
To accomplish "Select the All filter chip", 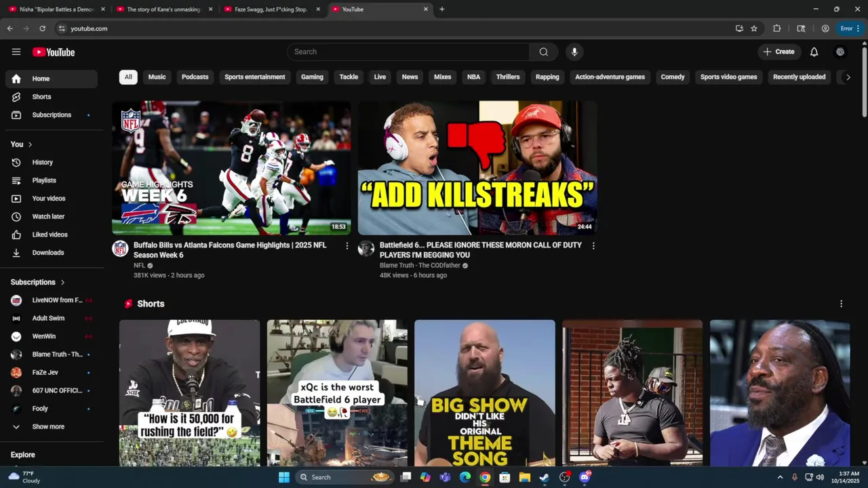I will point(128,77).
